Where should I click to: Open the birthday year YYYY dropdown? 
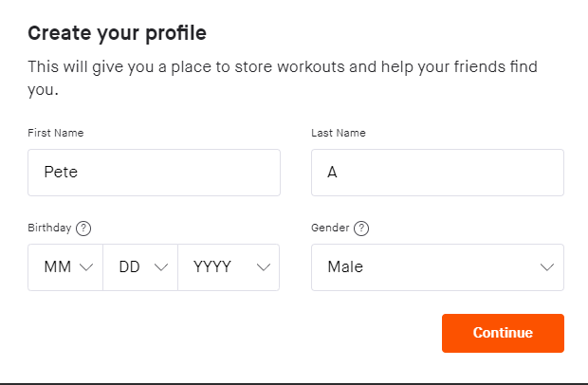(229, 267)
